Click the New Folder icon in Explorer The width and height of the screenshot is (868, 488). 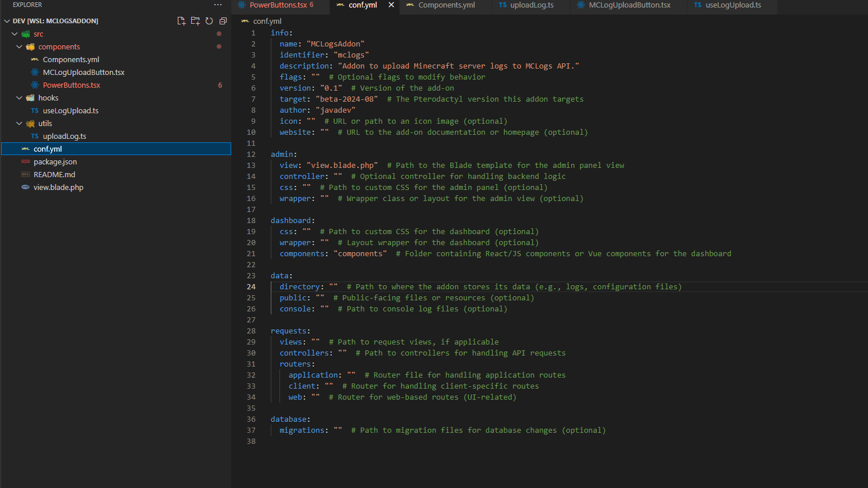click(x=195, y=21)
